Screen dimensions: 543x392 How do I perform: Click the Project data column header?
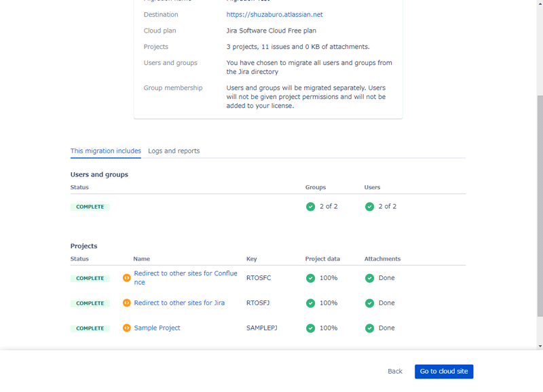(322, 259)
